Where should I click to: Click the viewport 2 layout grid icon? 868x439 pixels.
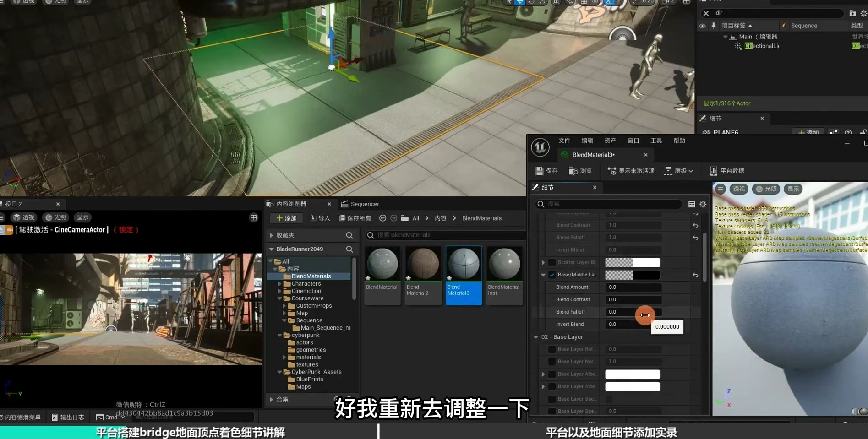[253, 217]
